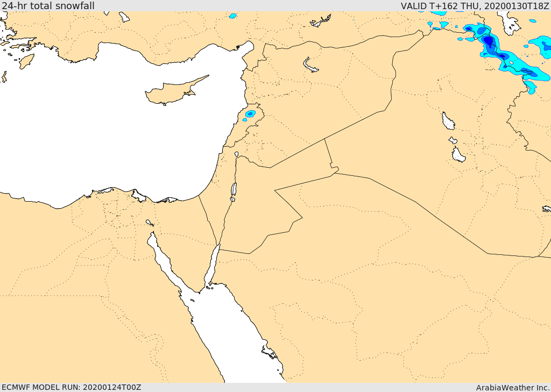Click the blue snowfall patch over Lebanon
This screenshot has height=392, width=551.
(250, 114)
